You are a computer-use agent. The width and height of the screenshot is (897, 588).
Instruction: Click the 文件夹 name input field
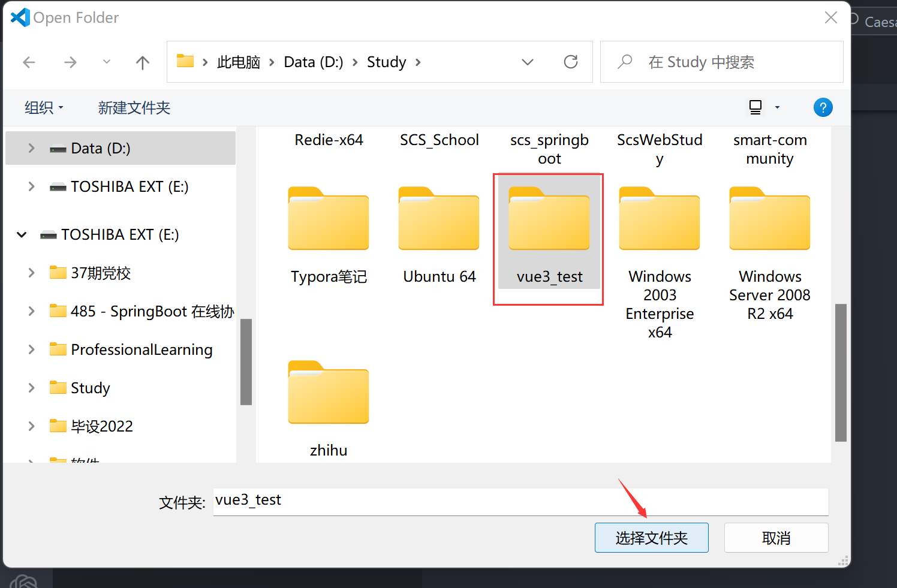coord(521,502)
